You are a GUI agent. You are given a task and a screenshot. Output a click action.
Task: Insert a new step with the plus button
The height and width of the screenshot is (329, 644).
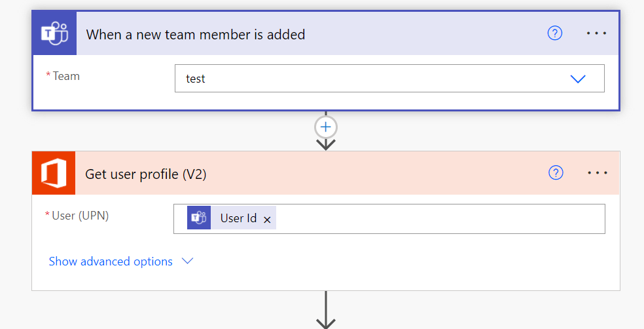coord(326,126)
